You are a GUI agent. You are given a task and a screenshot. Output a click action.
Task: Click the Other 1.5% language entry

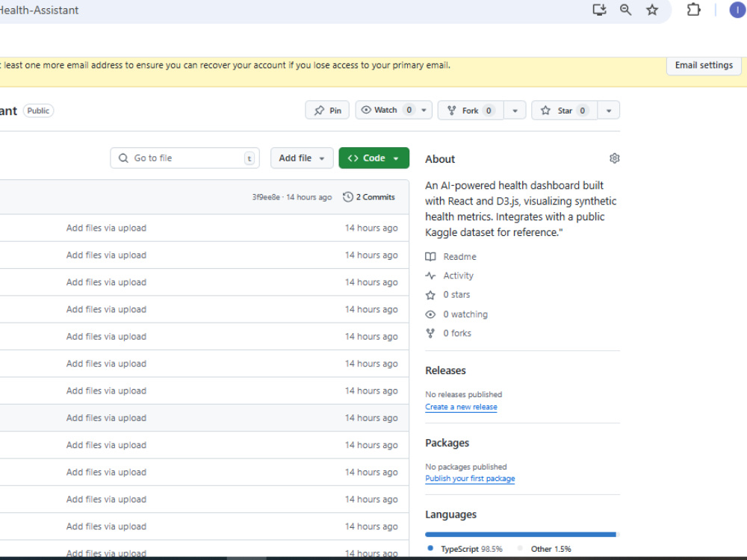545,549
